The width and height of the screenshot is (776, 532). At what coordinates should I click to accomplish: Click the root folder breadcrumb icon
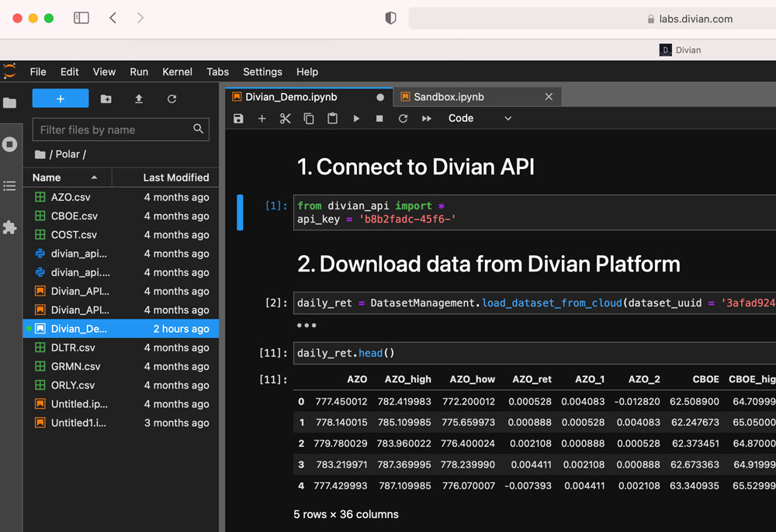tap(40, 154)
